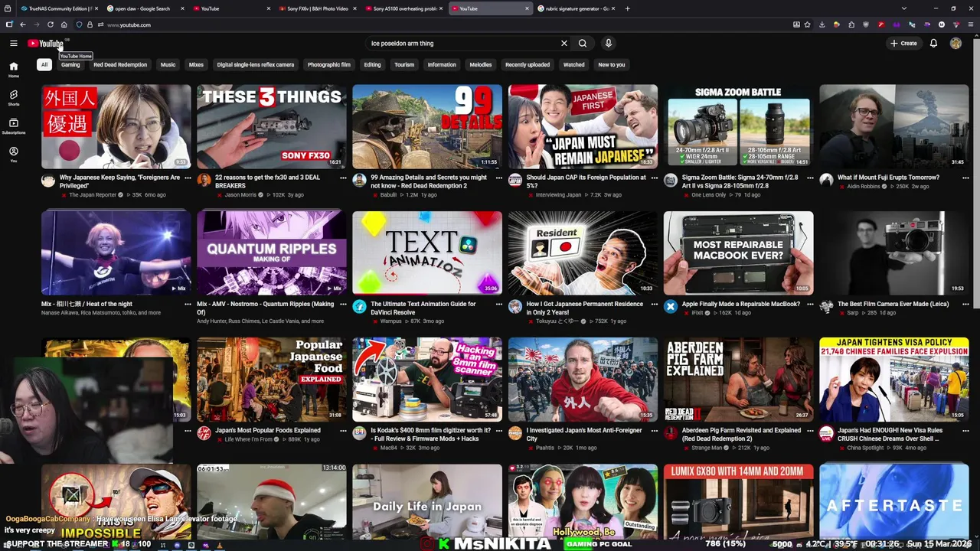Open the list all tabs dropdown arrow
Screen dimensions: 980x551
click(903, 8)
